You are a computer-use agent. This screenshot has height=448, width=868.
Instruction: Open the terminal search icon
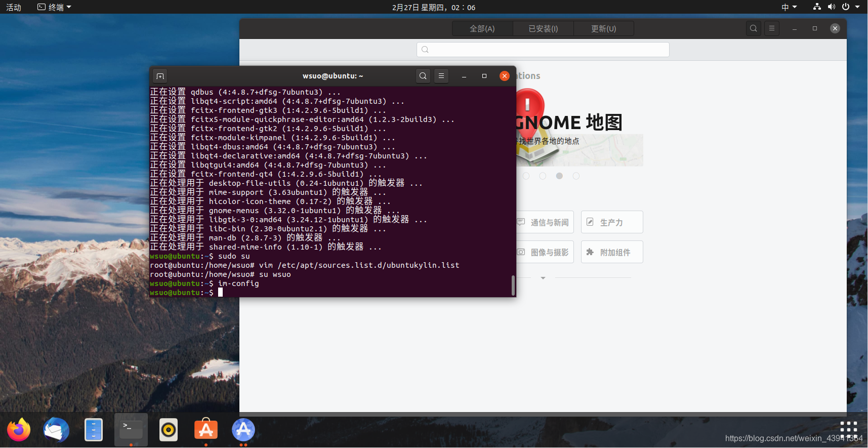423,76
